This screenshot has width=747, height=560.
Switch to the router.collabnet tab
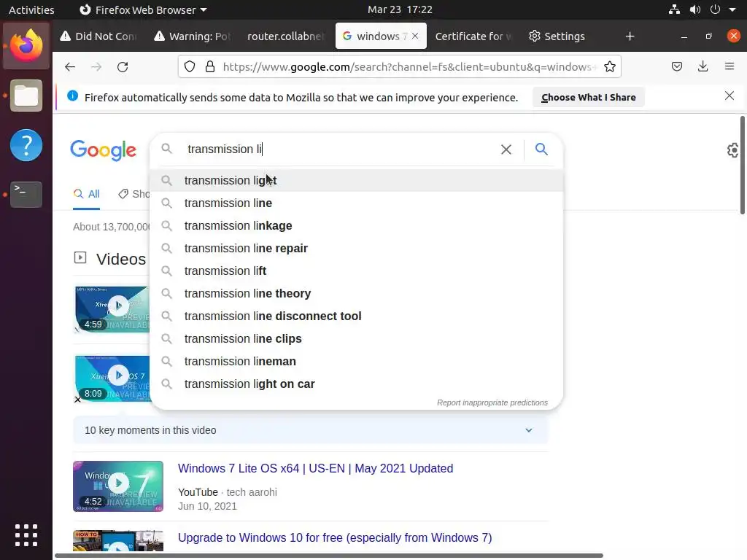click(286, 36)
